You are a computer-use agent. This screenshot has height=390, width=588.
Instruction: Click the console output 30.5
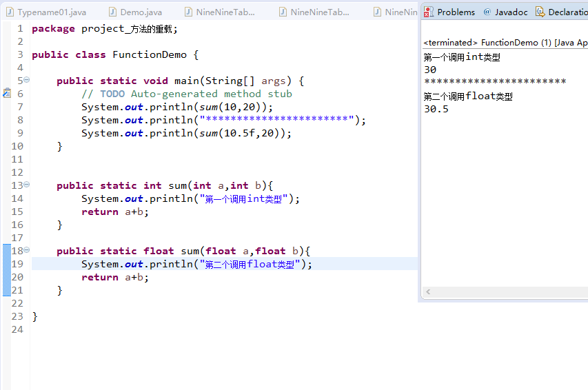tap(436, 109)
